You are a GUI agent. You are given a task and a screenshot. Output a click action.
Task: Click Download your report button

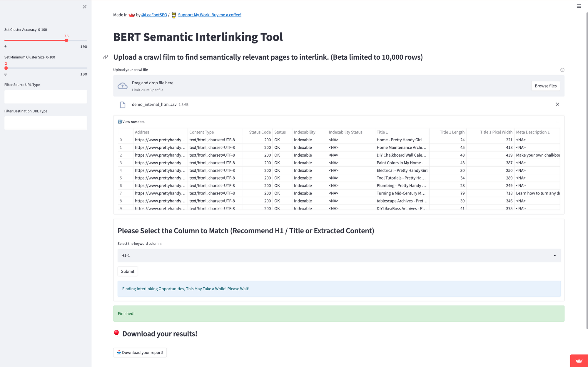coord(140,353)
